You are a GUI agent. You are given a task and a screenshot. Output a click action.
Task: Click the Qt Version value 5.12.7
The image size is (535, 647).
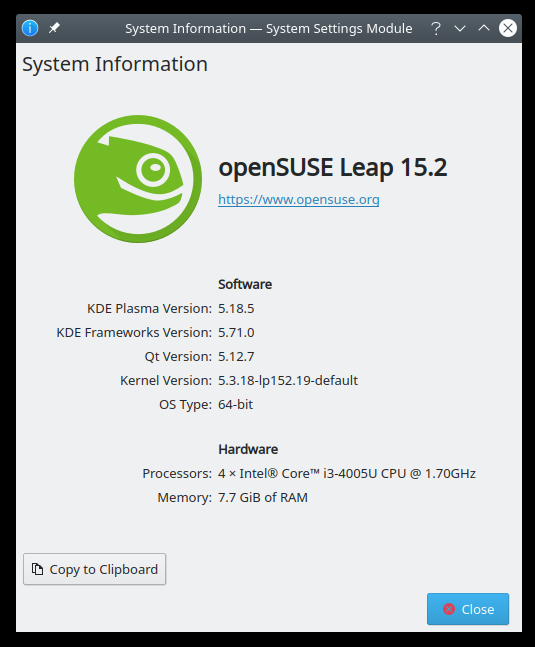[236, 357]
